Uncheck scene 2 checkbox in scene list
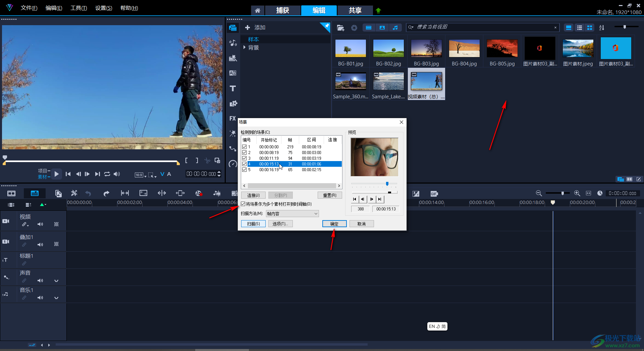Viewport: 644px width, 351px height. tap(245, 153)
